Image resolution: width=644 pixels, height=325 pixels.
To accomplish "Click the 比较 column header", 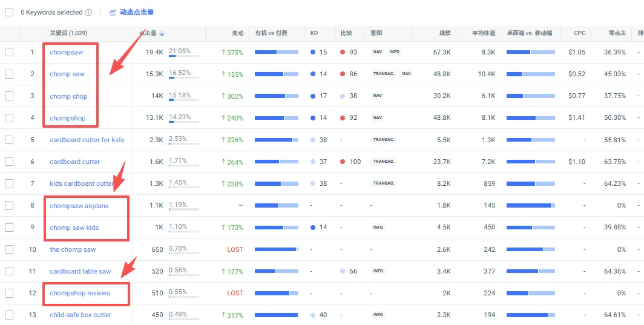I will pos(346,33).
